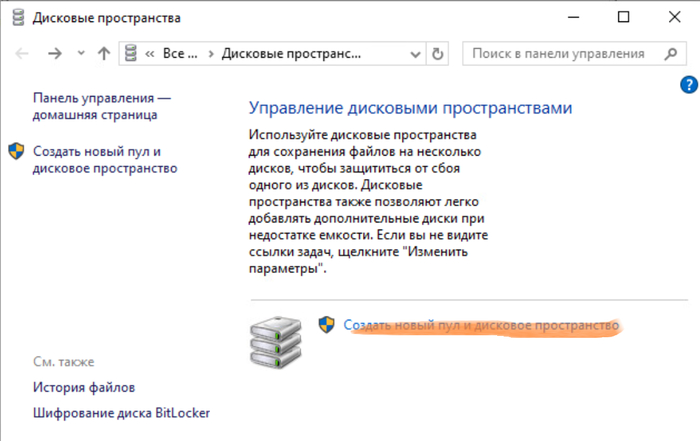Refresh the Control Panel page
The width and height of the screenshot is (700, 441).
438,54
